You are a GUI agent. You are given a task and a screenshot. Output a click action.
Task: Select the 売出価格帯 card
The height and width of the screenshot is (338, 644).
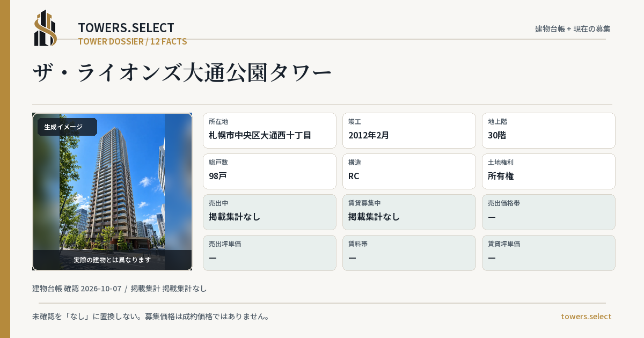(x=548, y=212)
